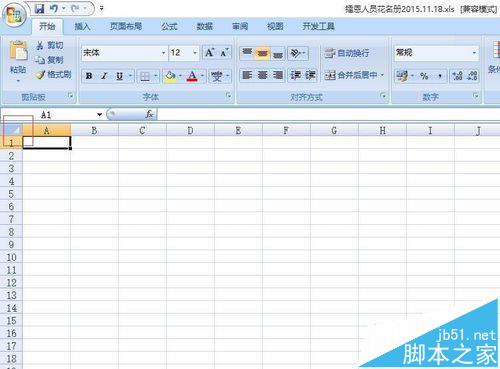Select row 5 header

tap(11, 194)
